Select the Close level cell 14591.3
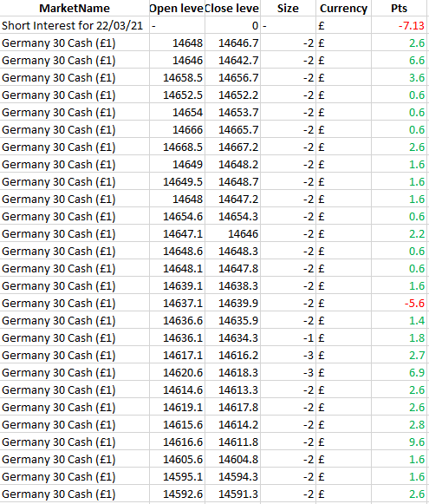Viewport: 429px width, 504px height. (x=232, y=494)
